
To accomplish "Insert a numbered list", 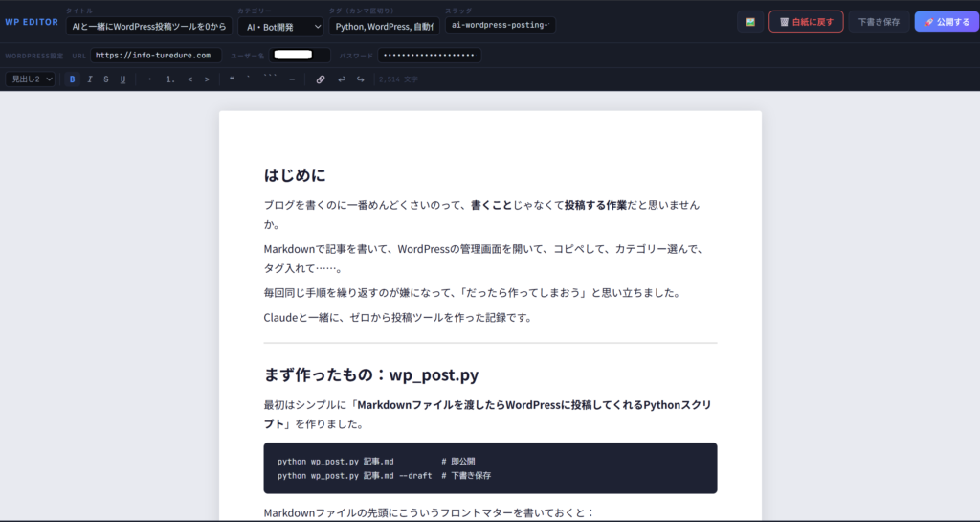I will pos(170,79).
